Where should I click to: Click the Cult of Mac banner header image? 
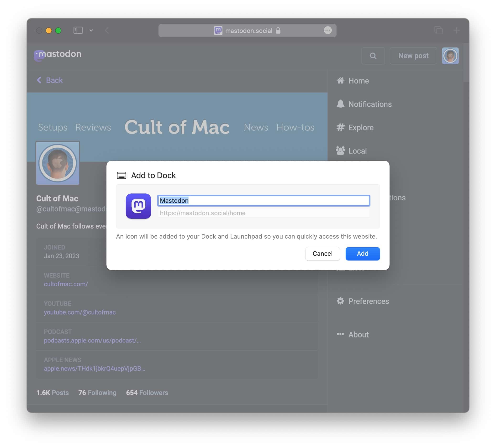coord(177,127)
